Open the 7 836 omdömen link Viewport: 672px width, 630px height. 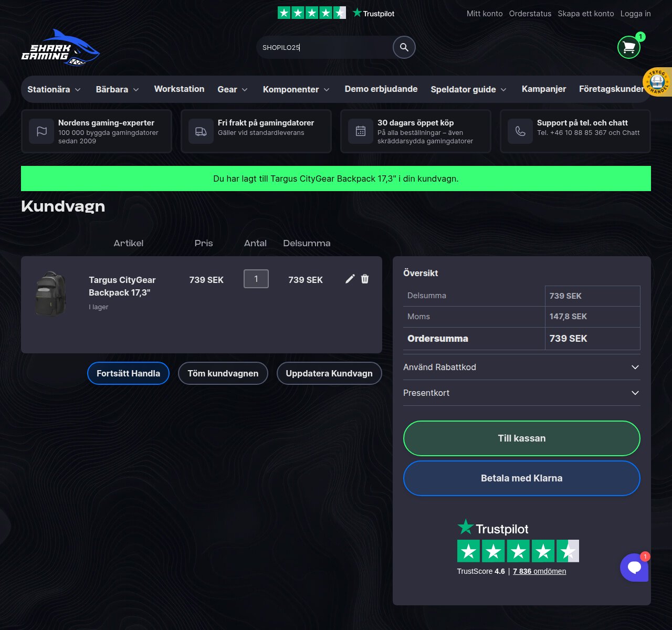[x=539, y=571]
